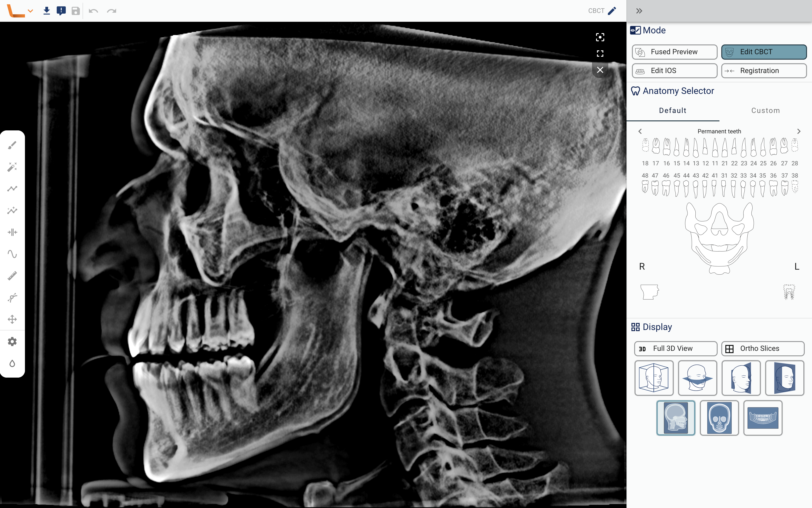Viewport: 812px width, 508px height.
Task: Select the panoramic jaw view thumbnail
Action: click(763, 418)
